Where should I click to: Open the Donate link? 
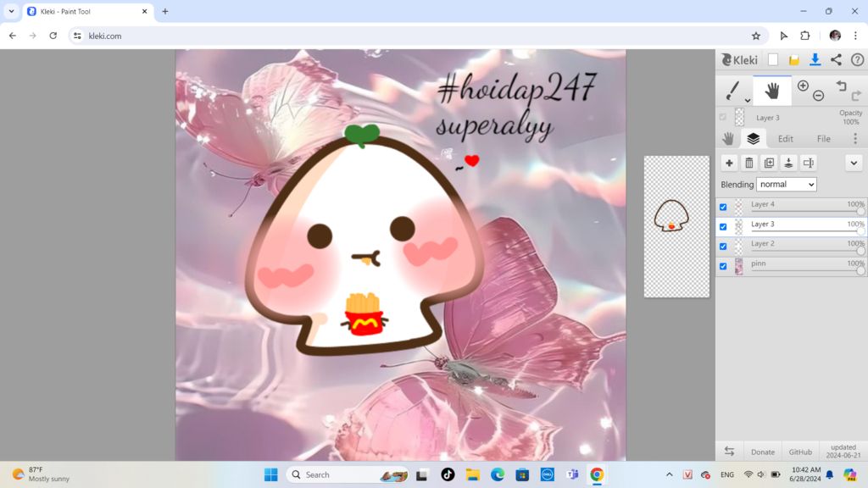point(762,452)
